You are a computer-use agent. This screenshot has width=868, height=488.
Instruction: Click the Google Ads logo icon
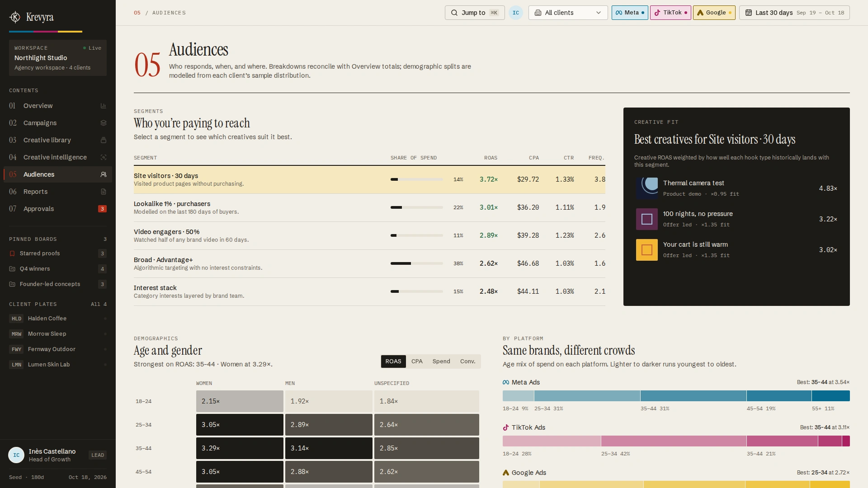point(506,473)
